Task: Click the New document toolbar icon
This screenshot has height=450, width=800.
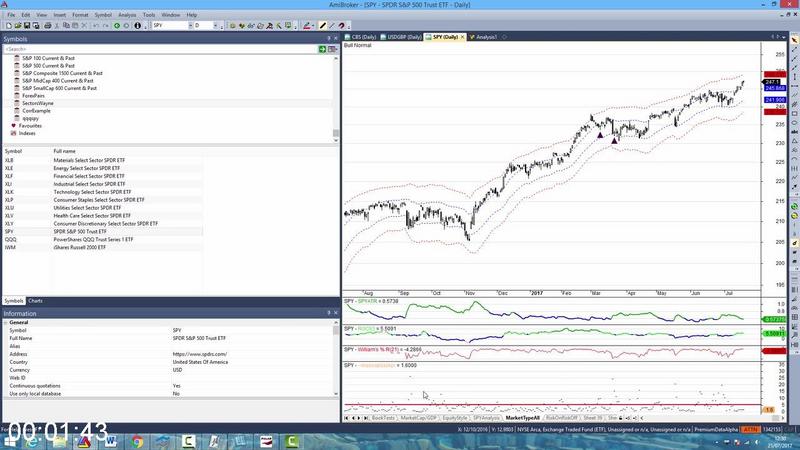Action: coord(9,26)
